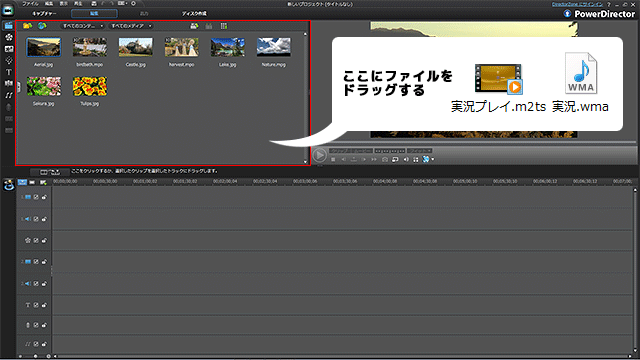Open the DirectorZone sign-in link
The height and width of the screenshot is (360, 640).
577,4
